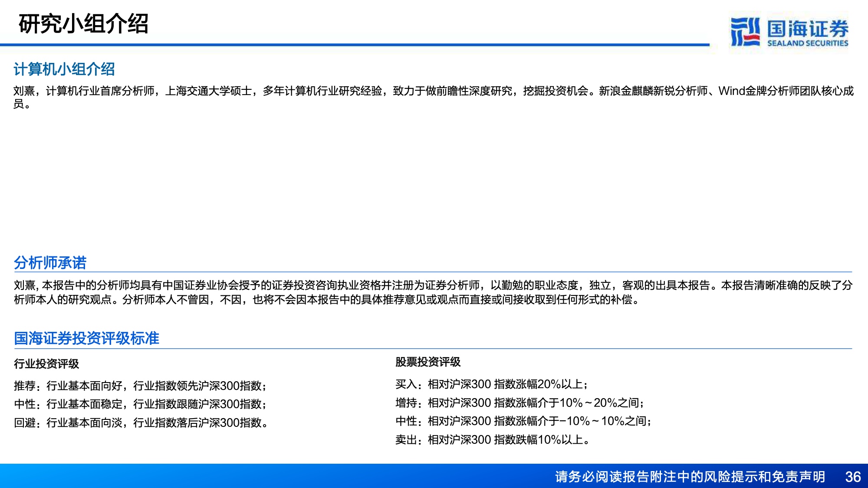Click the SEALAND SECURITIES English label
Image resolution: width=868 pixels, height=488 pixels.
point(808,43)
